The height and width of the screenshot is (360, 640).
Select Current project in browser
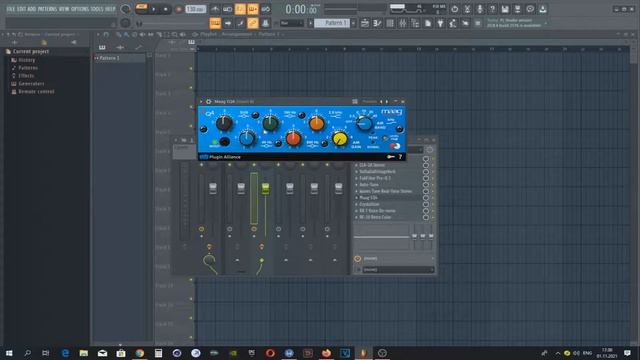pyautogui.click(x=31, y=51)
